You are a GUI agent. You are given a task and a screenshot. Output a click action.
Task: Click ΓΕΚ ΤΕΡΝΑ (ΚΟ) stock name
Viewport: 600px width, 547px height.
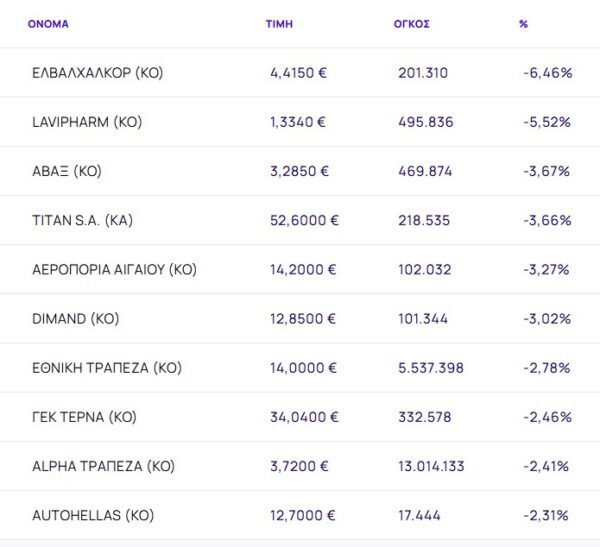(x=84, y=417)
